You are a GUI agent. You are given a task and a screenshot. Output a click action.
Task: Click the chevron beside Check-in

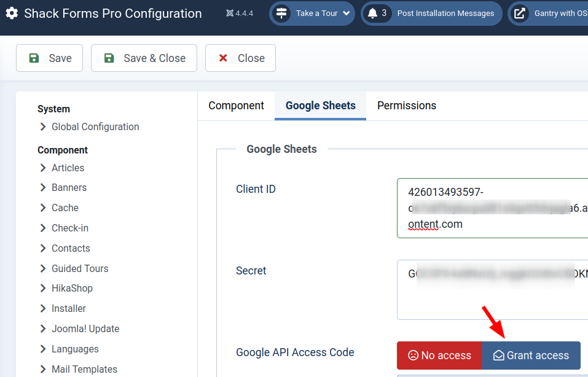(43, 228)
